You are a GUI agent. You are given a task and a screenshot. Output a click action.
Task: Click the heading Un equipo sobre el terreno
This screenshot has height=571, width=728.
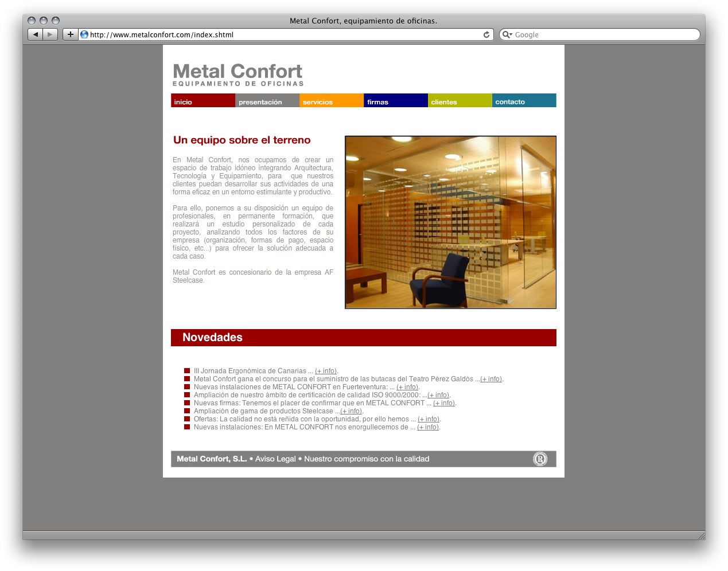(242, 140)
